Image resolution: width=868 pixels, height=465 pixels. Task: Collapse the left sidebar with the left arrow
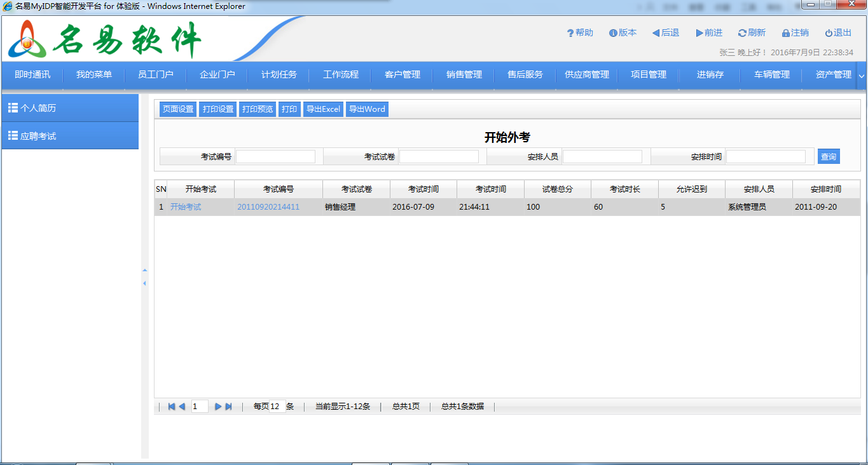tap(144, 283)
